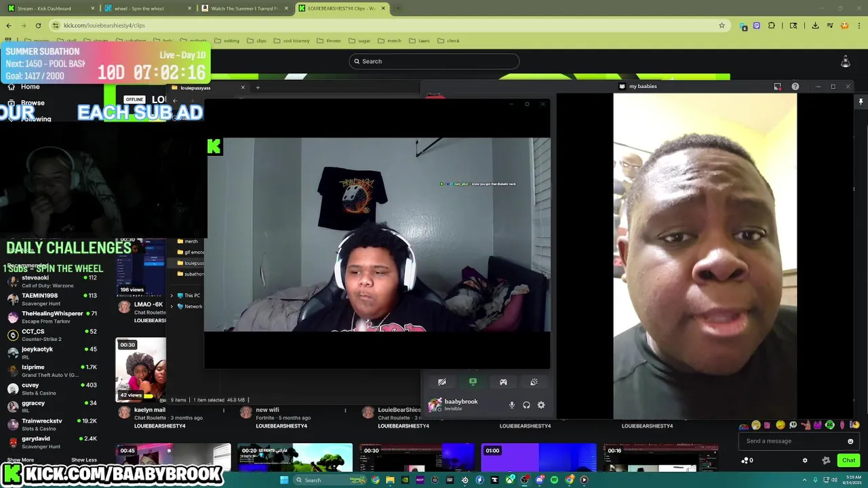The image size is (868, 488).
Task: Play the 'kaelyn mail' clip thumbnail
Action: 140,370
